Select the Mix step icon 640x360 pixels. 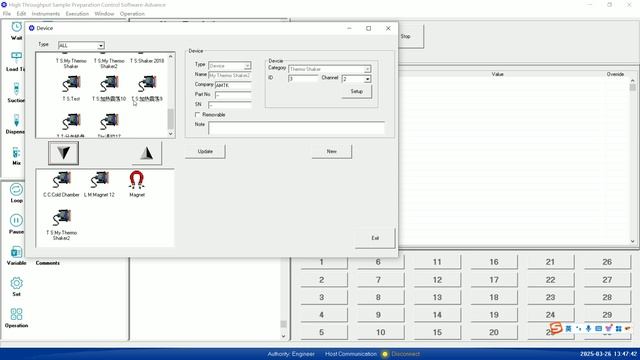pyautogui.click(x=16, y=152)
